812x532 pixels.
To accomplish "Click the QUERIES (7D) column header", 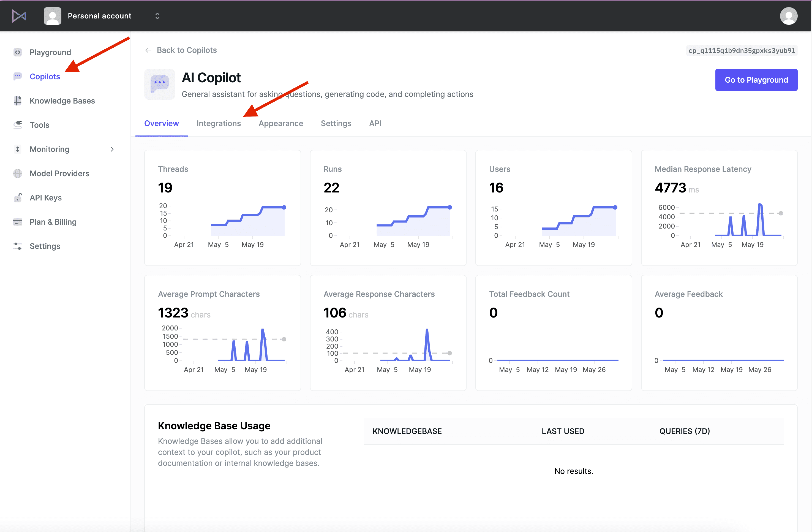I will coord(684,431).
